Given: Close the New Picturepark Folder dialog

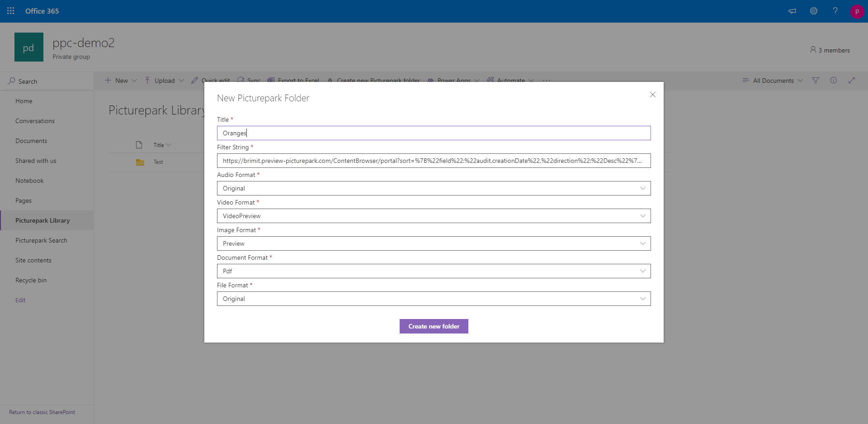Looking at the screenshot, I should tap(652, 95).
